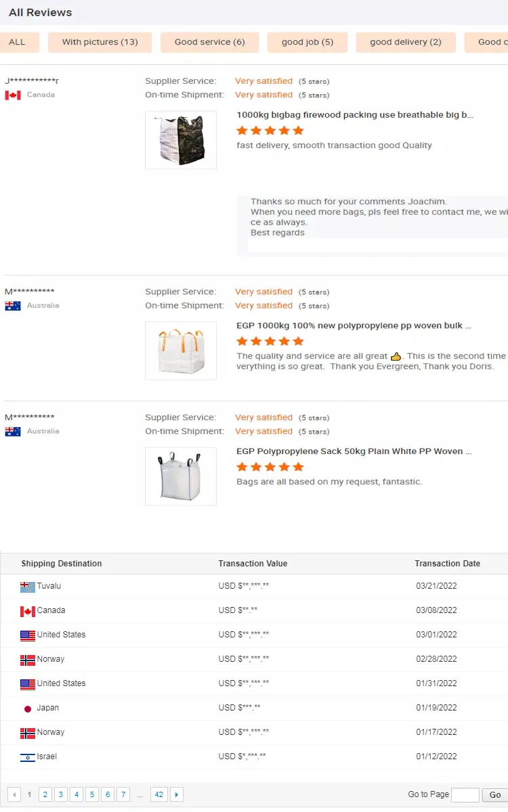
Task: Click the five-star rating on firewood bigbag review
Action: pyautogui.click(x=270, y=131)
